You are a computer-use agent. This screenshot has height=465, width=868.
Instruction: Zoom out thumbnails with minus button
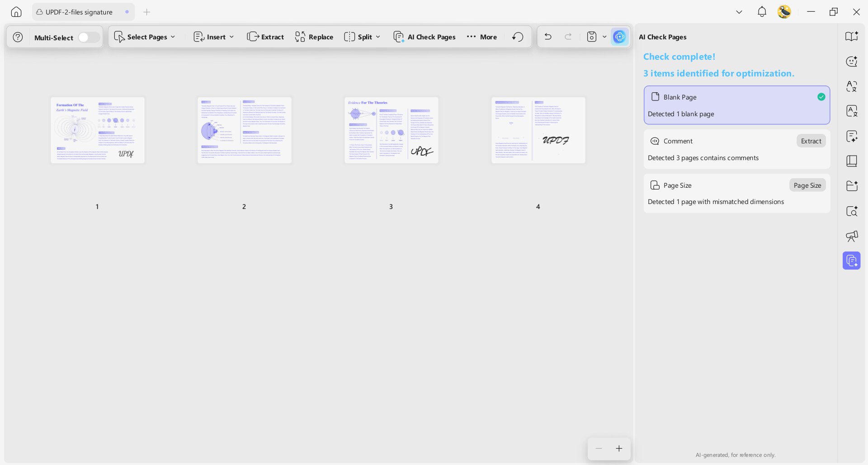pos(599,448)
